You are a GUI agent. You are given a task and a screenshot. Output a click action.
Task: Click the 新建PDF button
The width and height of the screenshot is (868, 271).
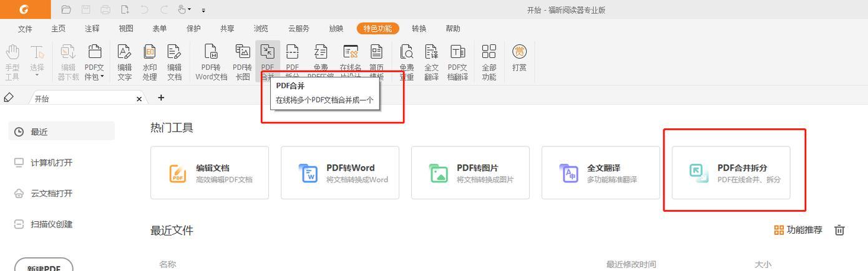[x=44, y=265]
